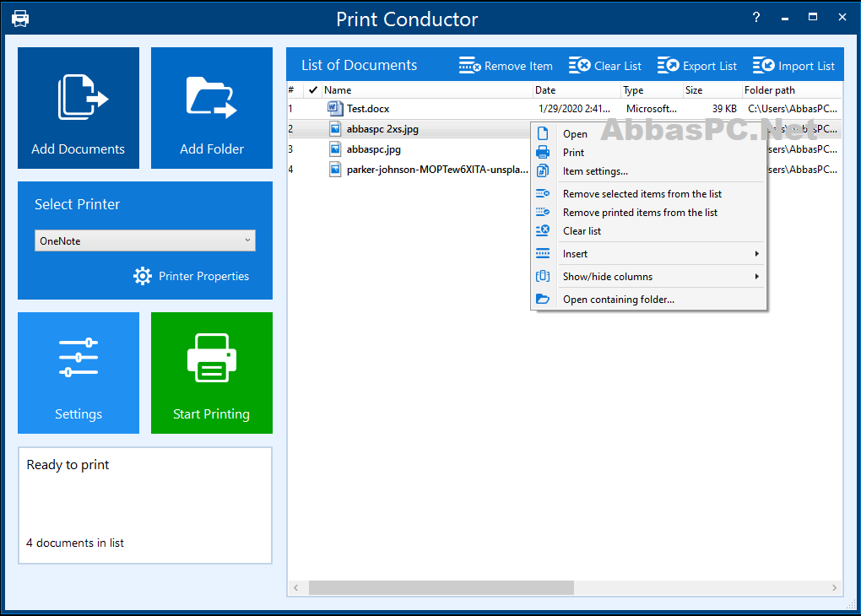This screenshot has height=616, width=861.
Task: Select the abbaspc.jpg file name
Action: pos(373,149)
